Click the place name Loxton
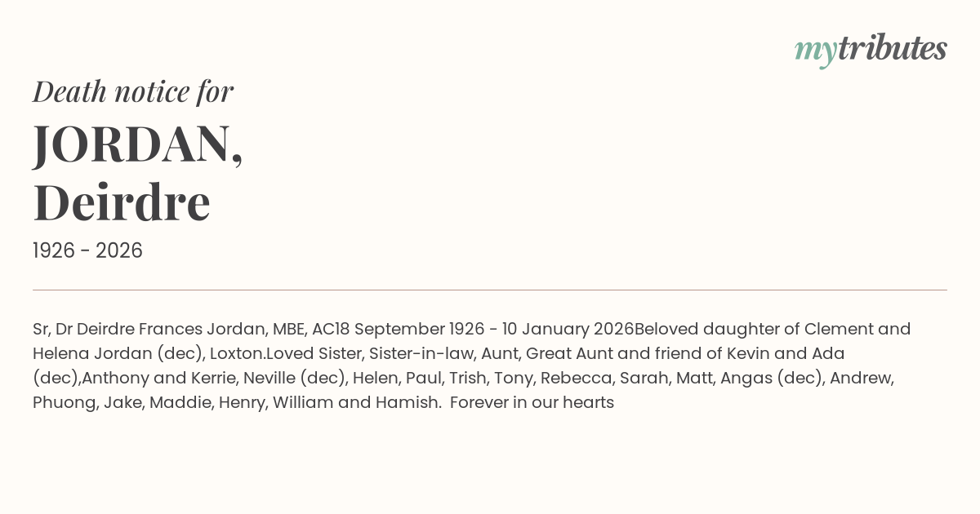The width and height of the screenshot is (980, 514). [237, 354]
